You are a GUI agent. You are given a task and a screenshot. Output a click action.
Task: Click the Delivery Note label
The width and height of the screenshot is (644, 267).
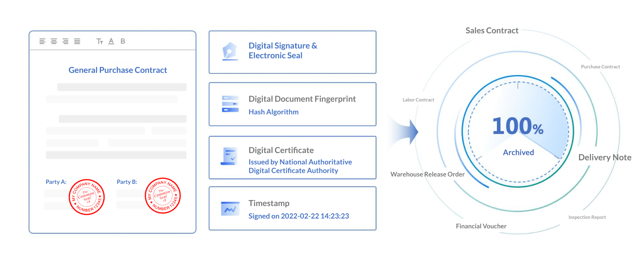tap(605, 157)
